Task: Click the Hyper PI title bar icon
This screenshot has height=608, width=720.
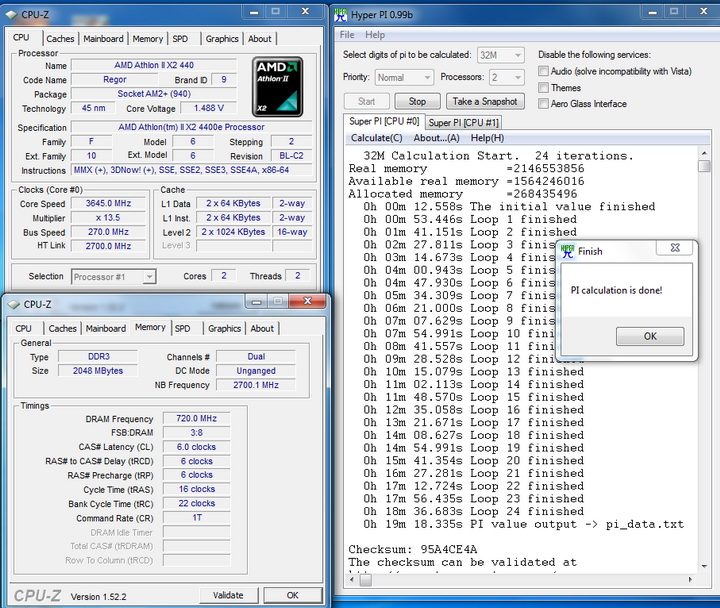Action: (341, 15)
